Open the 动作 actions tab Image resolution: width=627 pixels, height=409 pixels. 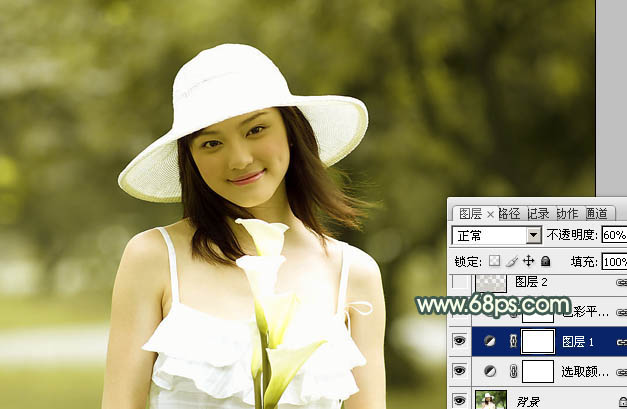coord(567,213)
